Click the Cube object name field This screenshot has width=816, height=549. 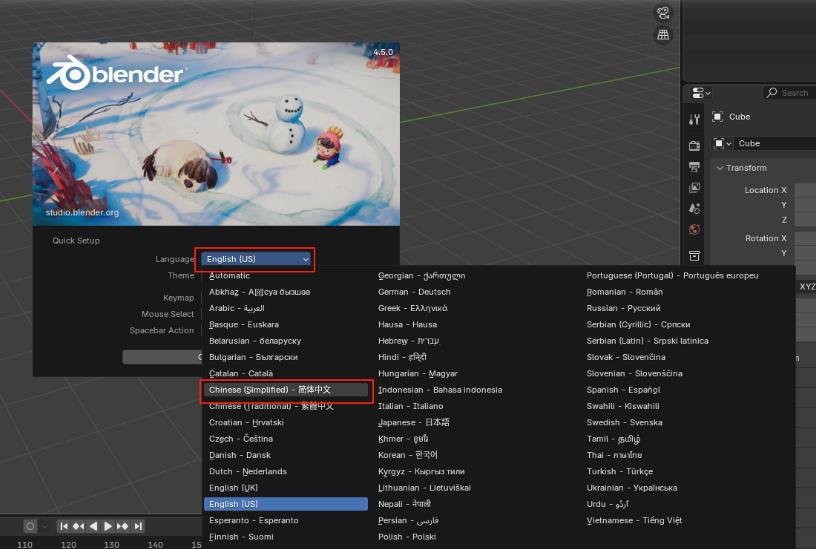click(776, 143)
